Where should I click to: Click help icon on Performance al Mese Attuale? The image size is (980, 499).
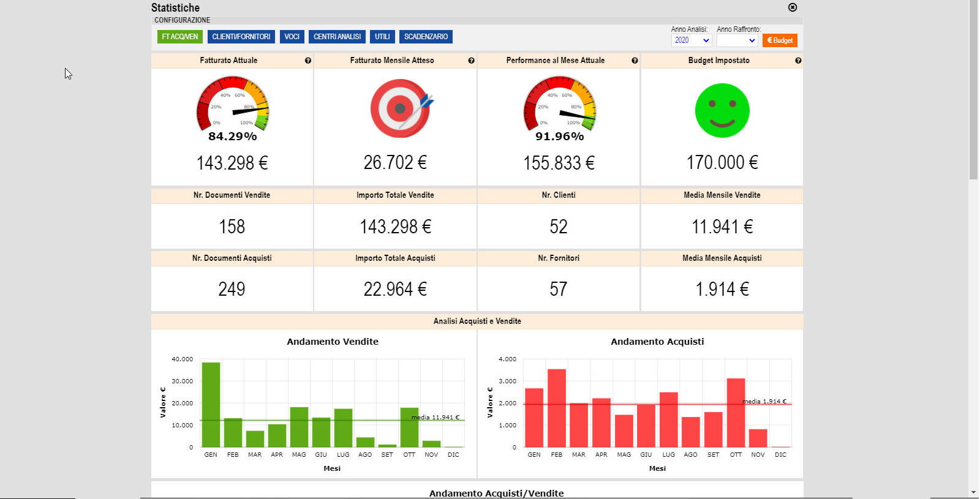click(x=635, y=61)
